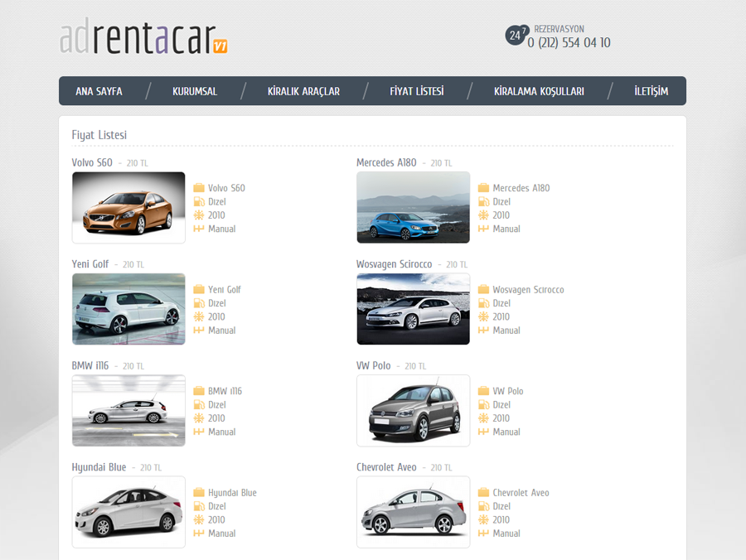The height and width of the screenshot is (560, 746).
Task: Open the Yeni Golf heading
Action: 90,263
